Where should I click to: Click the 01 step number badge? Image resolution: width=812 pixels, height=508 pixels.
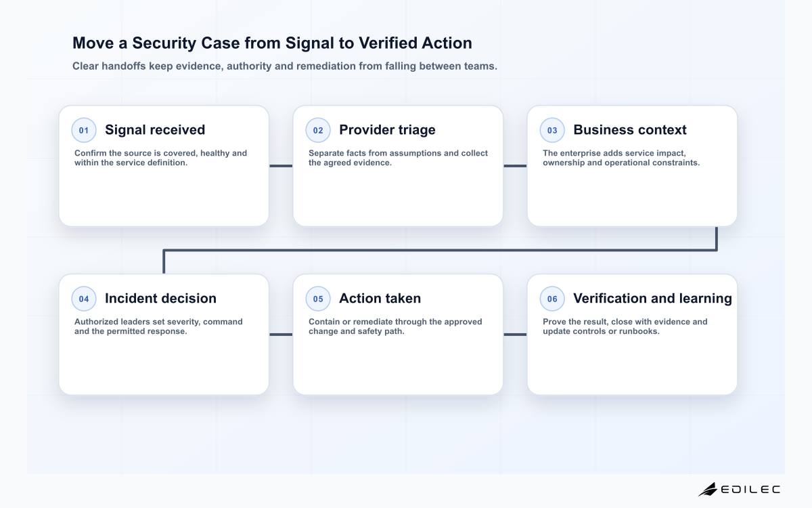tap(84, 130)
